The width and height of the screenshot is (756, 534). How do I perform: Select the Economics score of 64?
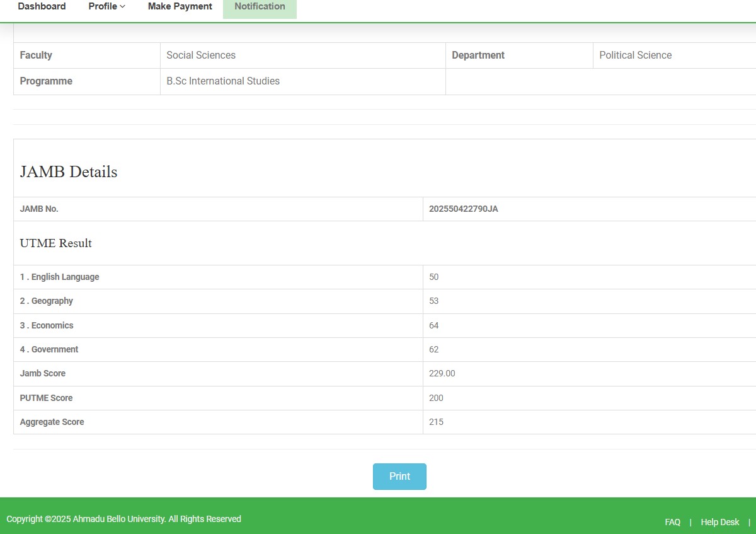pyautogui.click(x=433, y=325)
